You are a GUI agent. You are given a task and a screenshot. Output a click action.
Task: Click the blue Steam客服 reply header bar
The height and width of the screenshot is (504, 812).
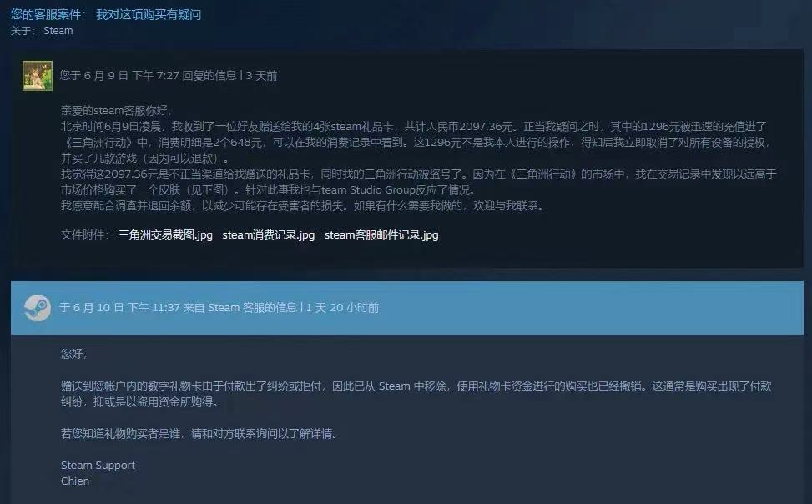(407, 308)
